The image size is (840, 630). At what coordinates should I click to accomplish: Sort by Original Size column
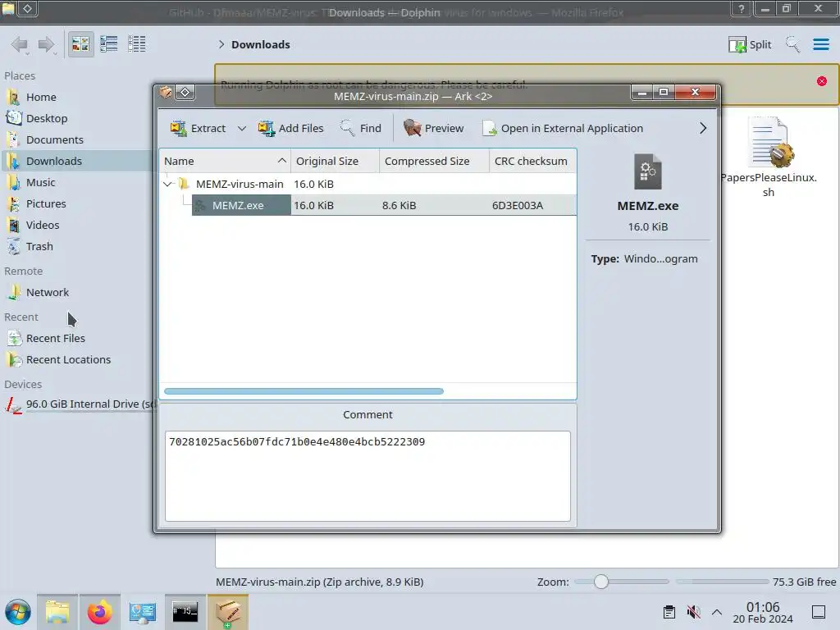point(335,162)
